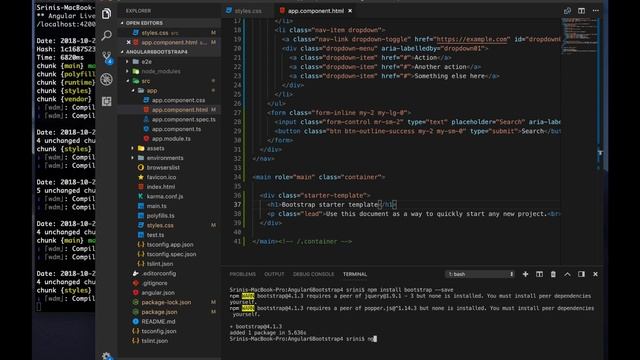Click the terminal command input line

pyautogui.click(x=303, y=339)
